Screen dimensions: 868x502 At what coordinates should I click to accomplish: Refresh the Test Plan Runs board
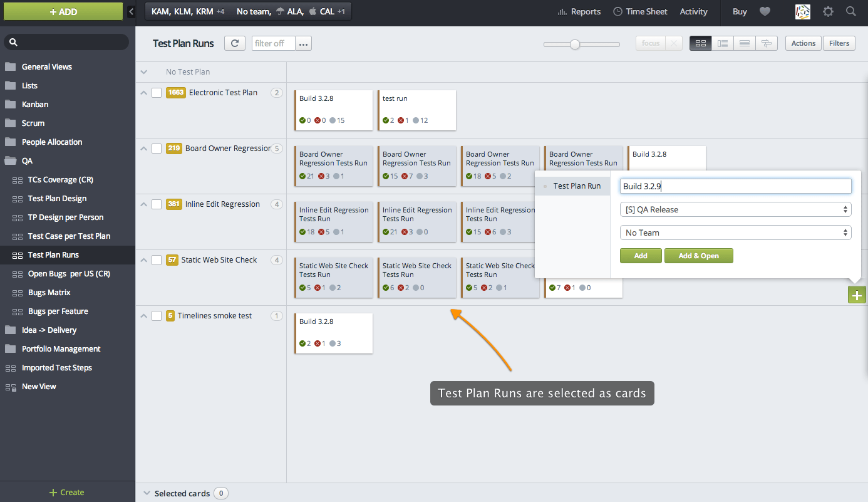[234, 43]
